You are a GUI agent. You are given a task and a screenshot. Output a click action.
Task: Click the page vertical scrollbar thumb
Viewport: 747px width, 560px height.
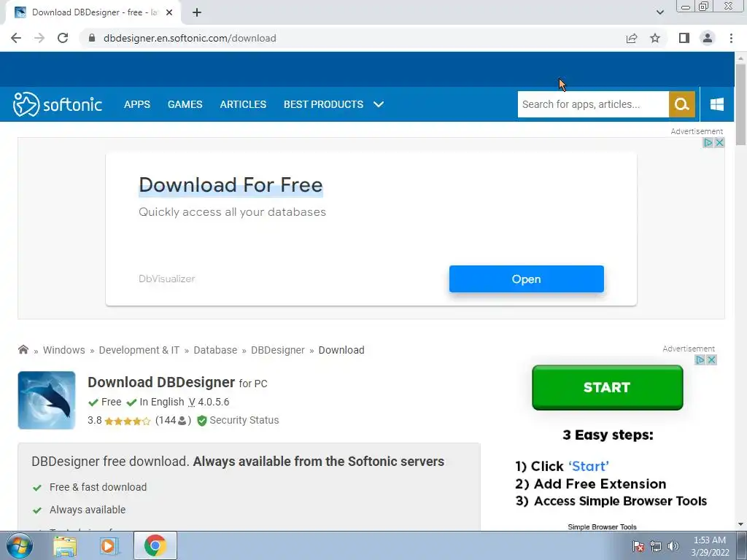point(740,104)
